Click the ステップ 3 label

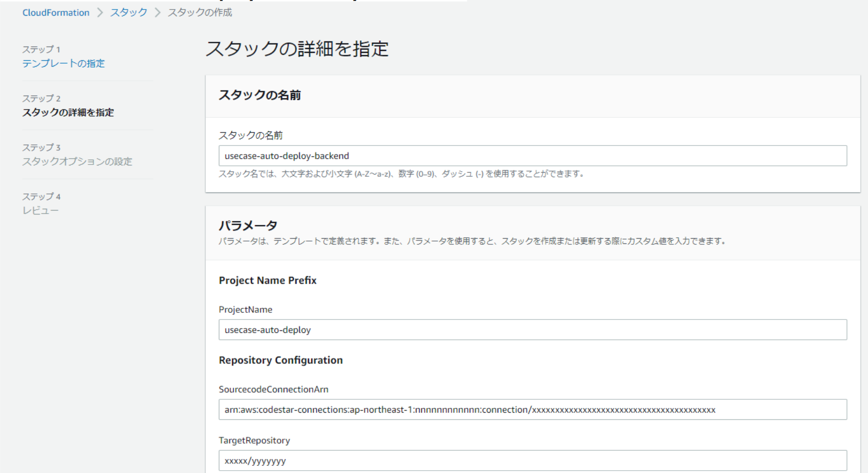pyautogui.click(x=41, y=147)
